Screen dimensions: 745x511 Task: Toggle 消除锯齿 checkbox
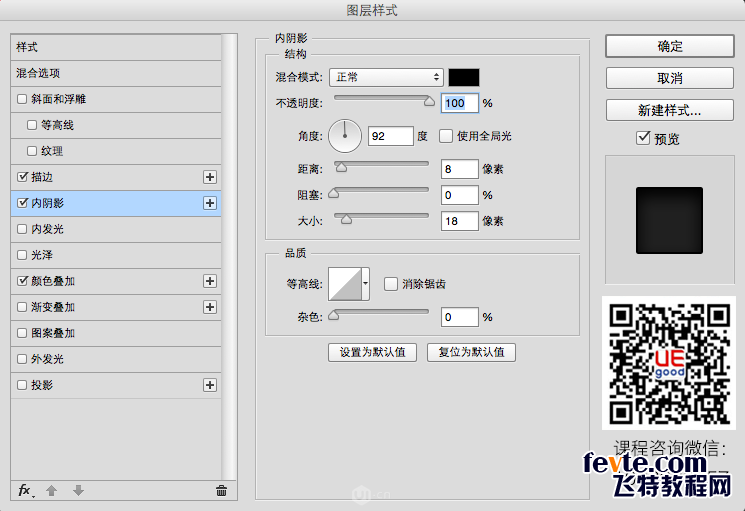(391, 284)
